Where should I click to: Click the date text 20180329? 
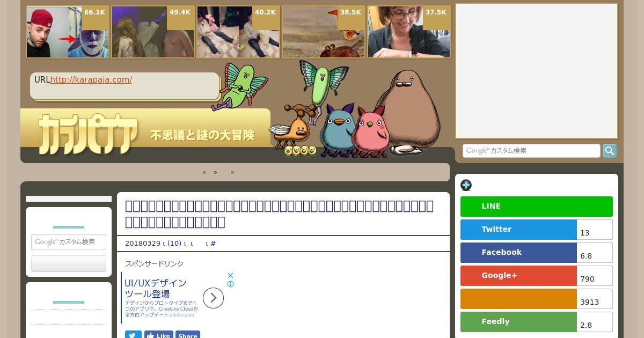(x=143, y=244)
